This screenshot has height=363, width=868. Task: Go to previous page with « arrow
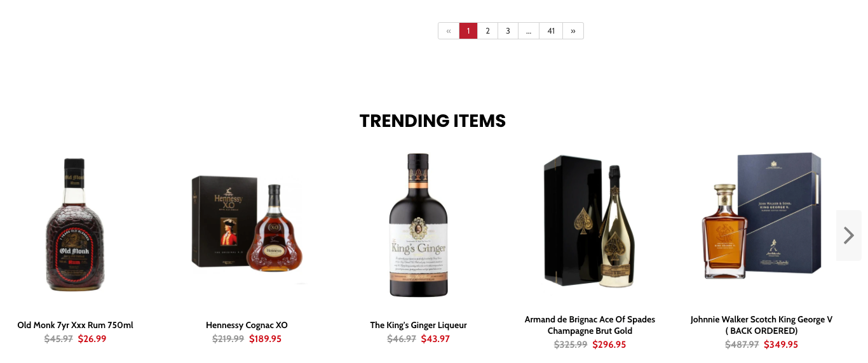[x=449, y=30]
